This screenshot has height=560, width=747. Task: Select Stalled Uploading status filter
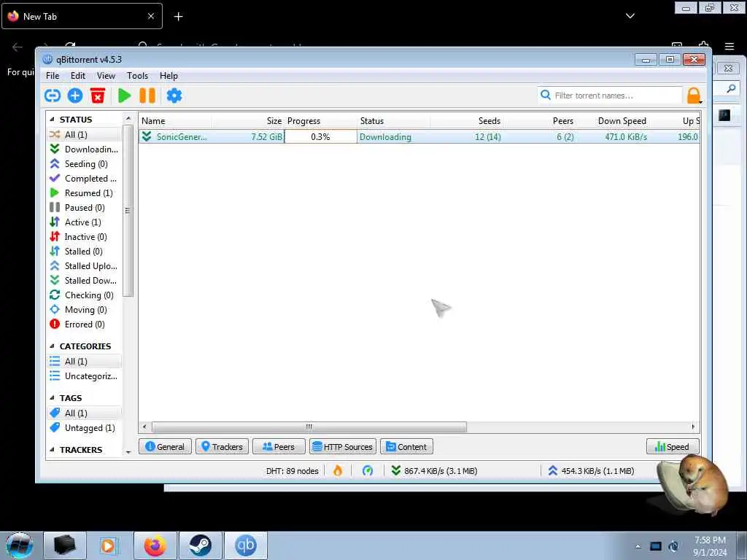pyautogui.click(x=85, y=265)
